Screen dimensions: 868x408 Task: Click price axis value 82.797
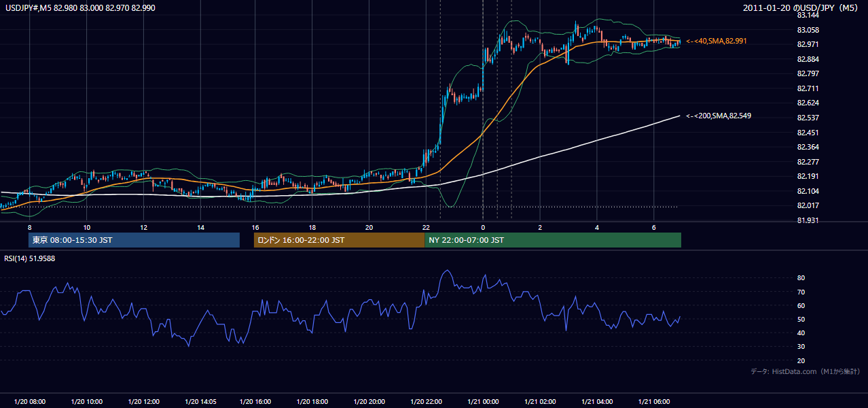click(x=808, y=73)
